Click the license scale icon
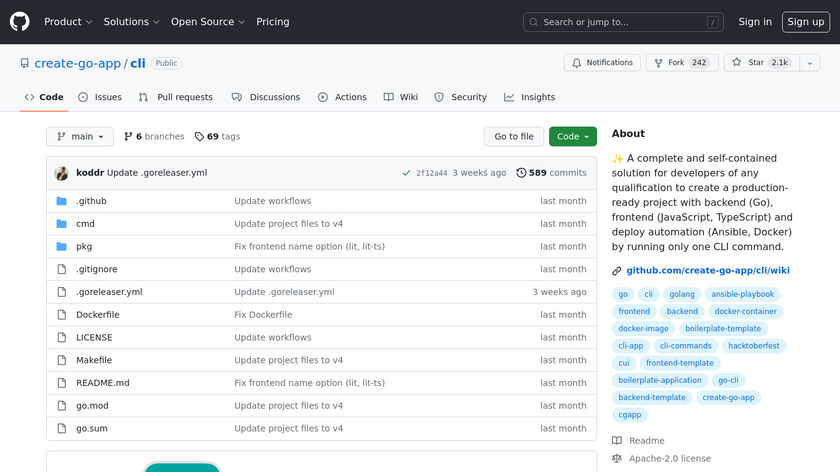 tap(617, 459)
